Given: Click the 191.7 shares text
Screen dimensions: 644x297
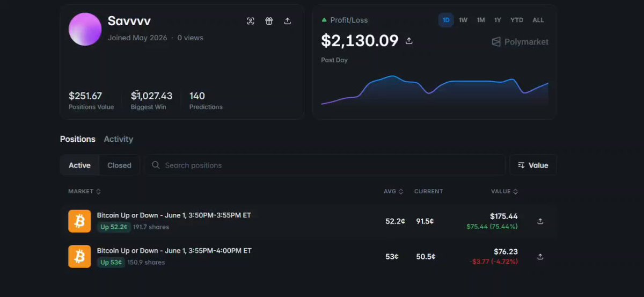Looking at the screenshot, I should 151,227.
